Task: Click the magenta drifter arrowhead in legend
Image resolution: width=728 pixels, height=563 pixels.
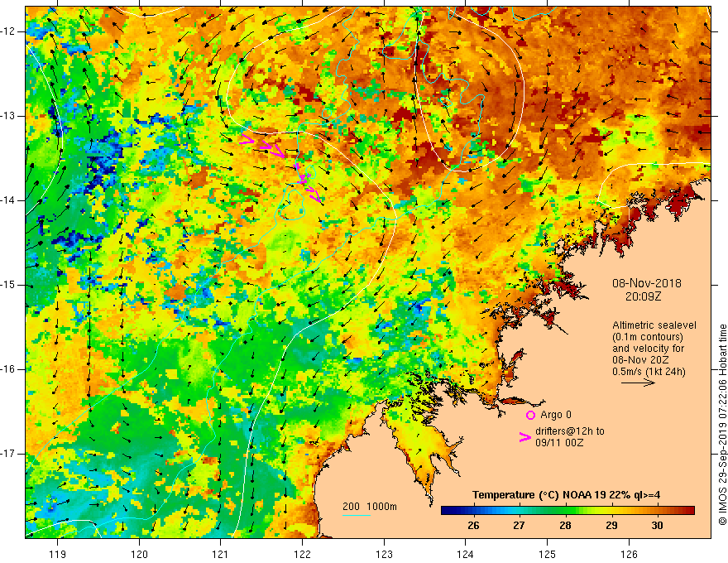Action: [525, 437]
